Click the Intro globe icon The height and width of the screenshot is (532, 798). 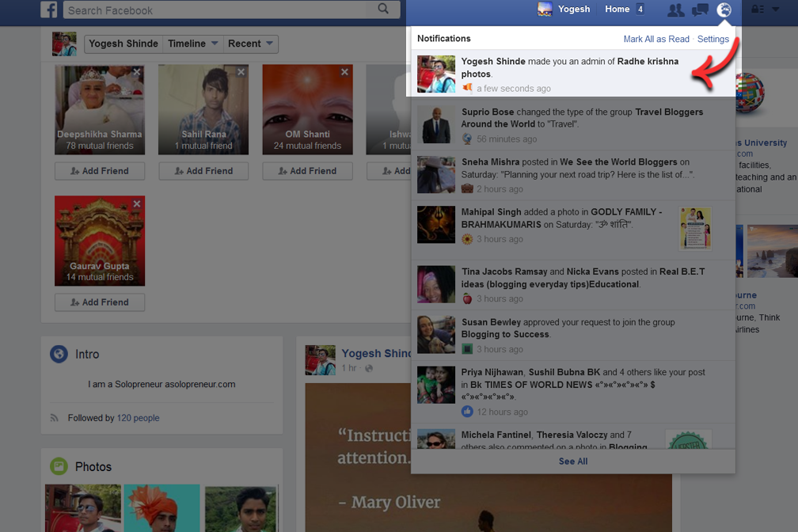[59, 354]
